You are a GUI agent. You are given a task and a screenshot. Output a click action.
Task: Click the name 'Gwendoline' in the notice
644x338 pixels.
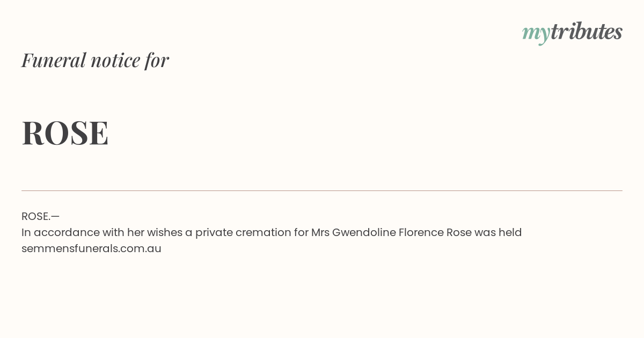[x=364, y=232]
